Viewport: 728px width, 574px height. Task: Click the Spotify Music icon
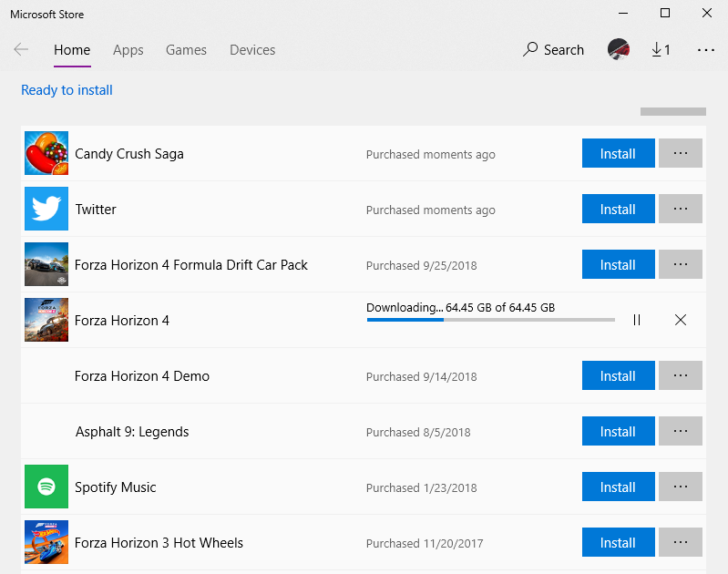(x=46, y=487)
